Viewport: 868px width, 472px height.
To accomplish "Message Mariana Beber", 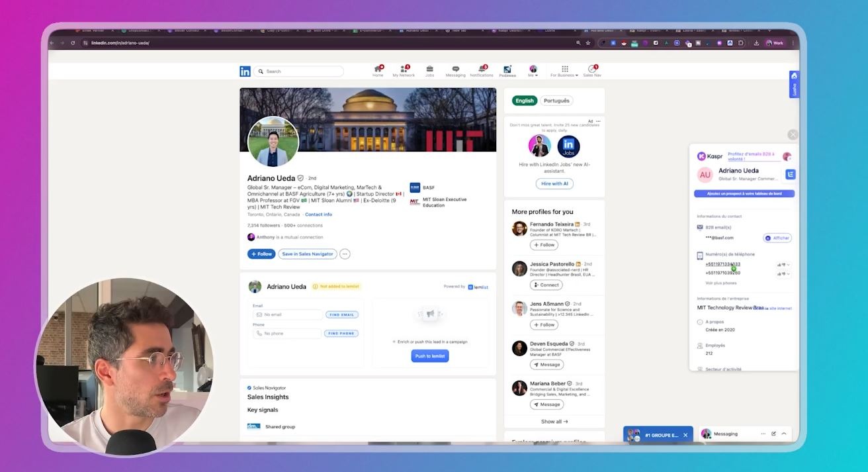I will tap(547, 404).
